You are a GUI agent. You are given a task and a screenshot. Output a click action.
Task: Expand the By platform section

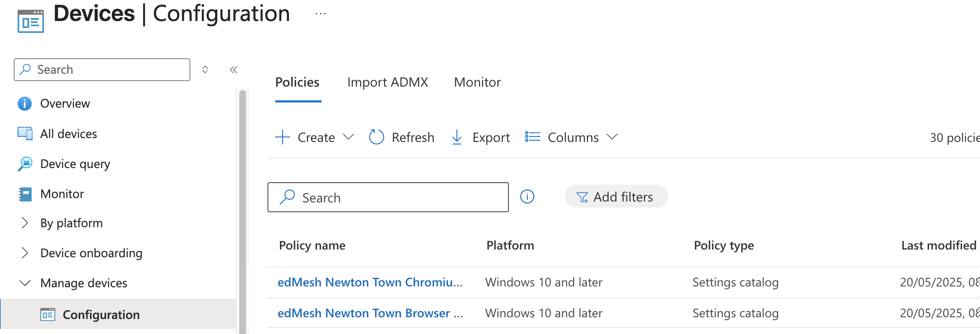click(25, 223)
